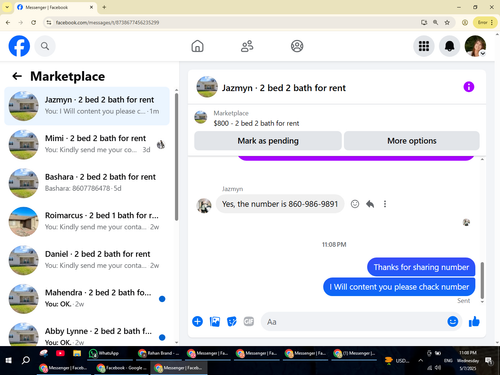500x375 pixels.
Task: Select the Mahendra conversation
Action: point(87,299)
